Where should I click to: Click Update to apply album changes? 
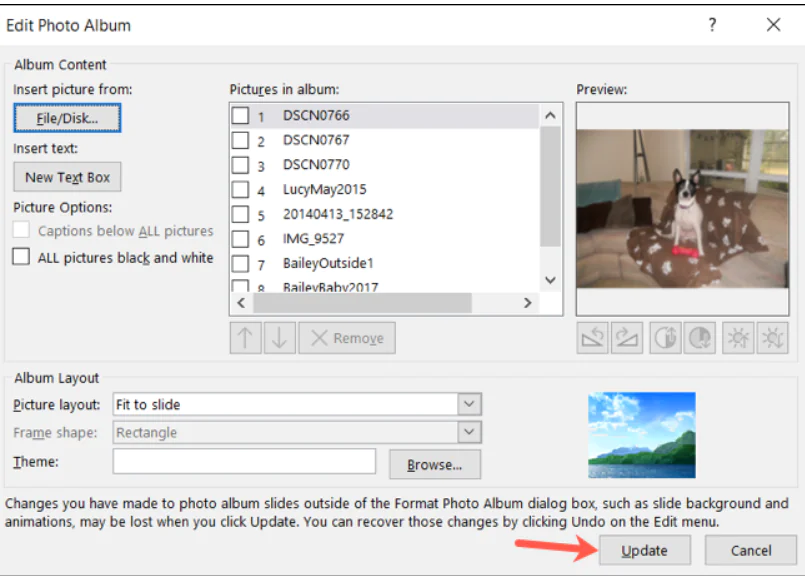point(643,550)
